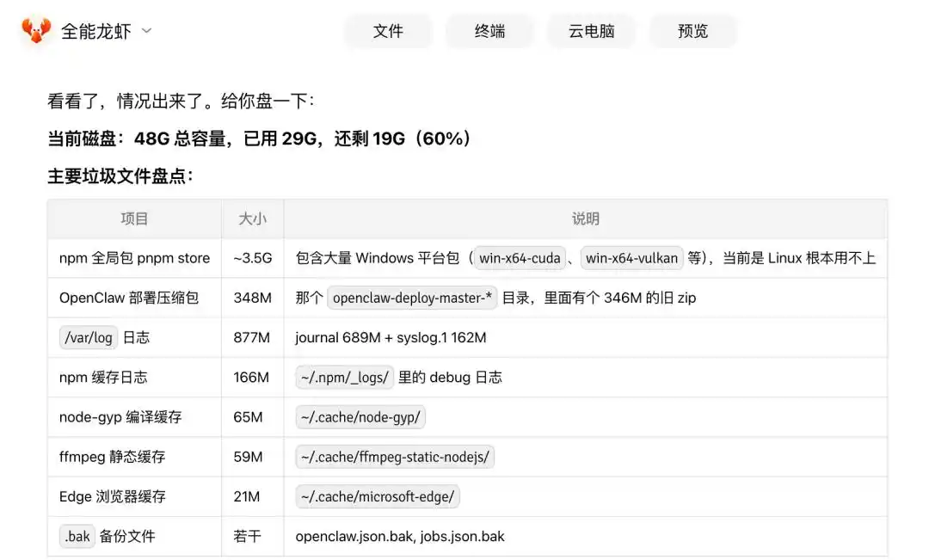Image resolution: width=929 pixels, height=560 pixels.
Task: Select journal 689M + syslog.1 162M text
Action: click(391, 338)
